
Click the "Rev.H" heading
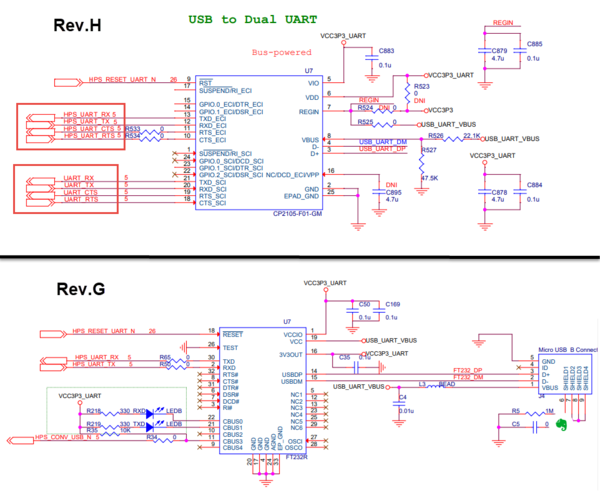(78, 25)
